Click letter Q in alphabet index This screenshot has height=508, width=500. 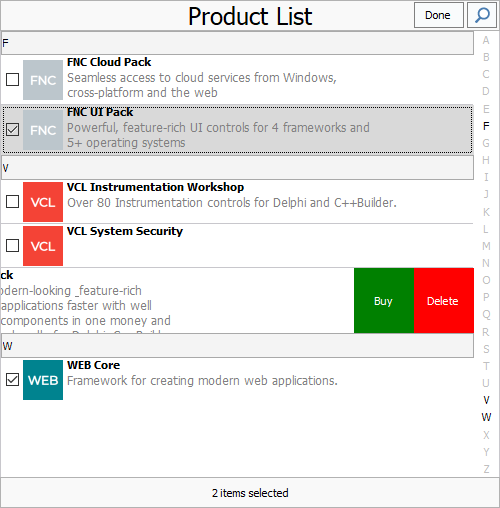pos(486,315)
